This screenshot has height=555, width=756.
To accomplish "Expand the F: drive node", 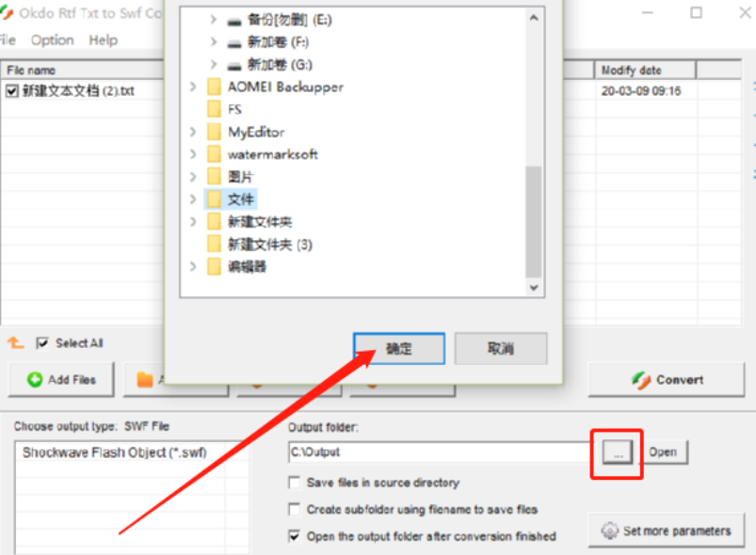I will 214,42.
